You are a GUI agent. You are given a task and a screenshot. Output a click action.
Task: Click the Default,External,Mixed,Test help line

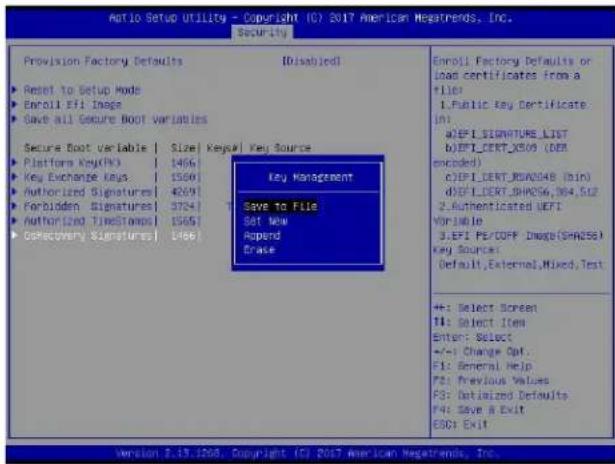point(520,264)
